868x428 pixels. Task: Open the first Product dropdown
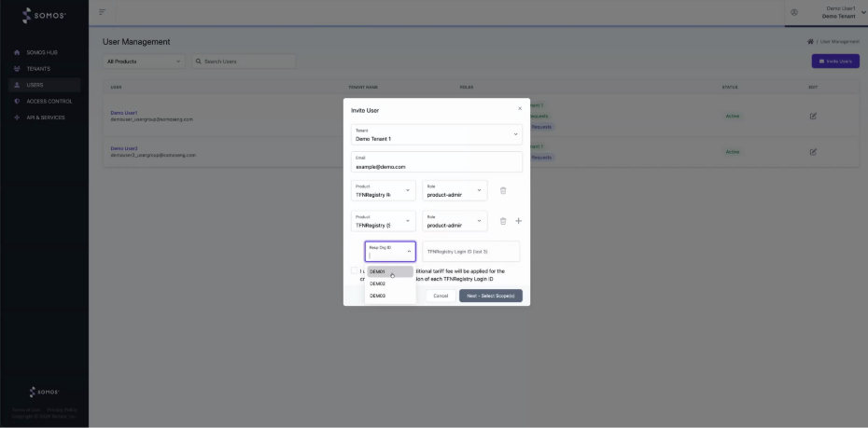[383, 191]
